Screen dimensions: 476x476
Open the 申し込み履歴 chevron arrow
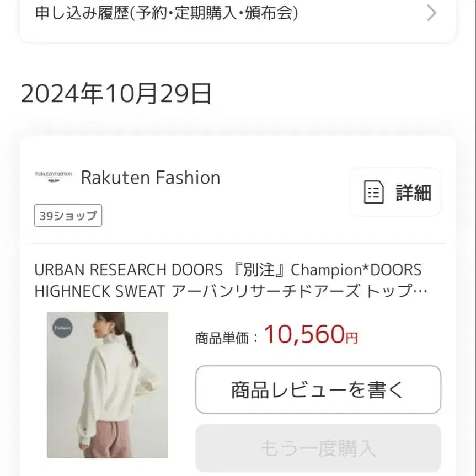432,13
